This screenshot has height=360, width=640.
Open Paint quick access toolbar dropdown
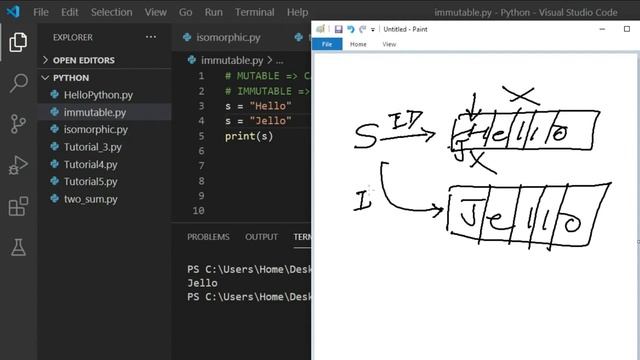tap(373, 29)
